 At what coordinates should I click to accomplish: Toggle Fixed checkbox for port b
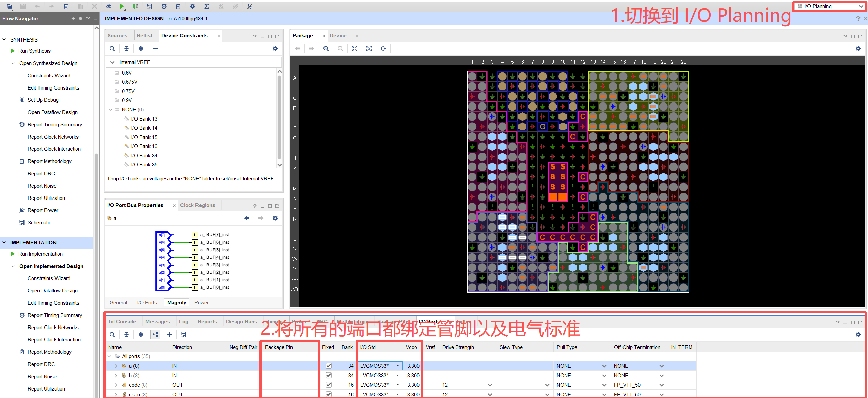(328, 375)
